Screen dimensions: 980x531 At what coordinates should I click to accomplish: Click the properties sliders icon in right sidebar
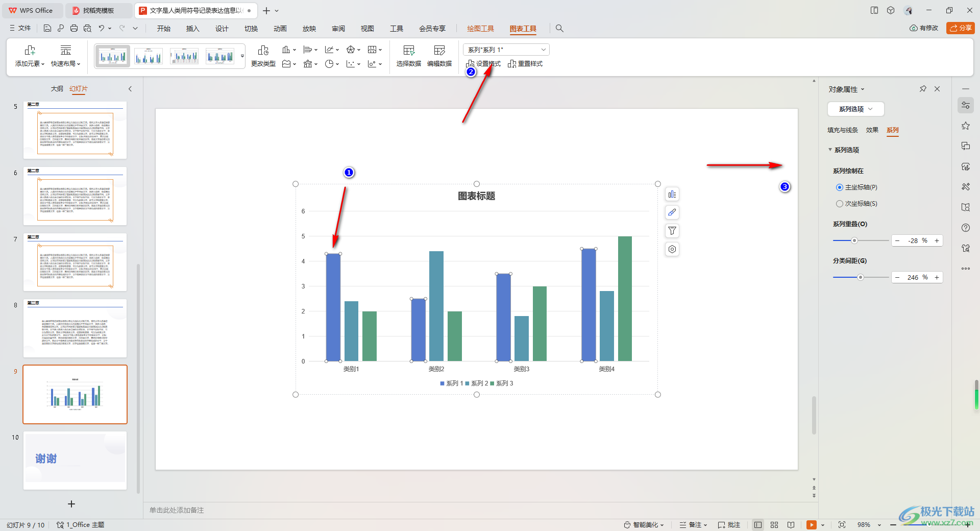[x=966, y=105]
